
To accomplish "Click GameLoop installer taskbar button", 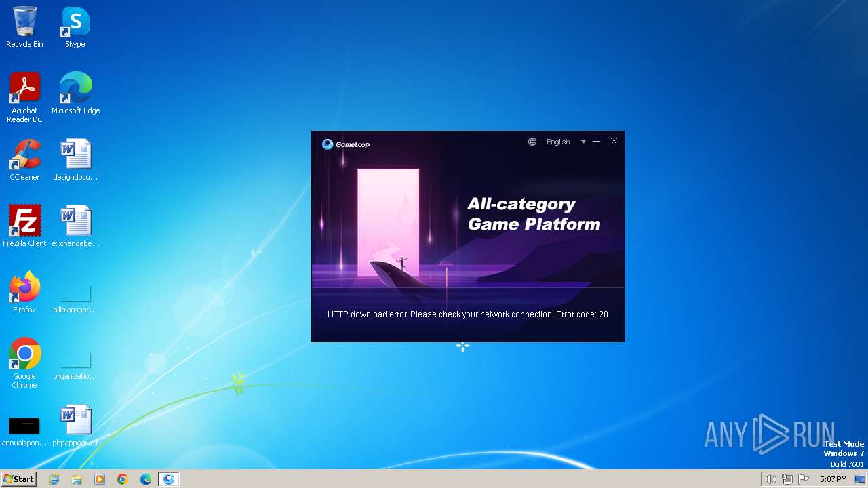I will 169,479.
